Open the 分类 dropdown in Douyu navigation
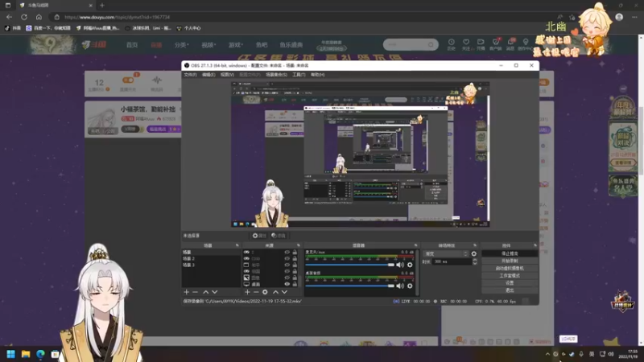This screenshot has width=644, height=362. (181, 45)
